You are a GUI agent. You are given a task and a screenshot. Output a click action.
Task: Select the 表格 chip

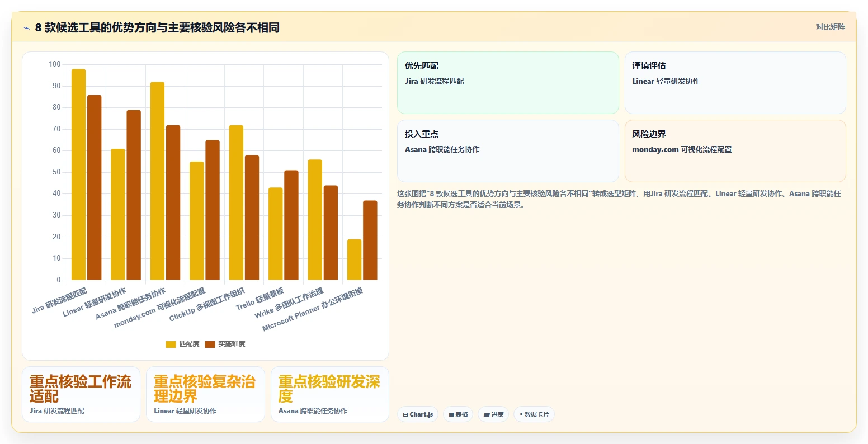point(458,414)
